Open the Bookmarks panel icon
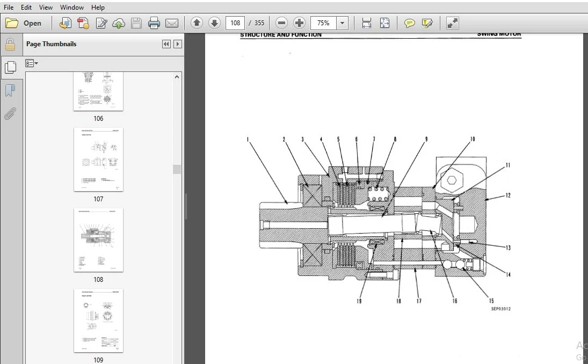This screenshot has height=364, width=588. (10, 90)
